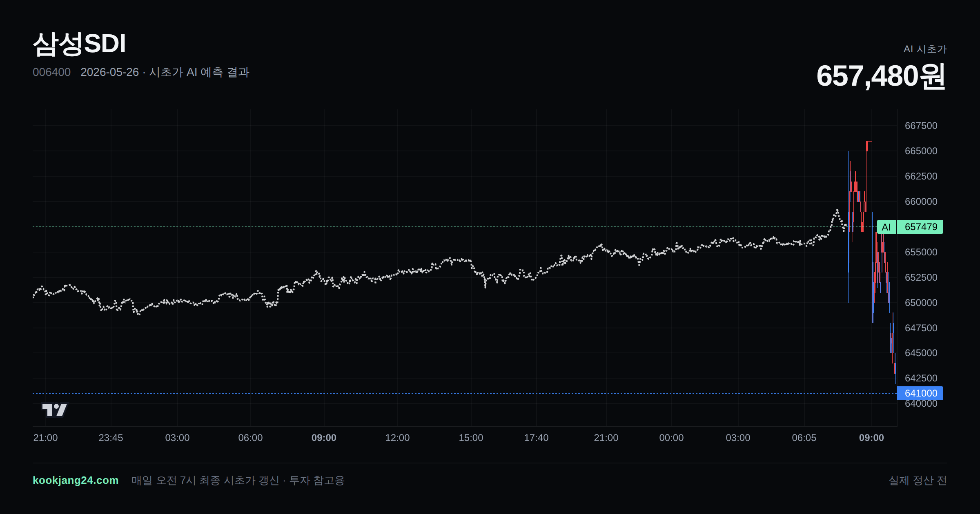980x514 pixels.
Task: Click the 657479 AI price label
Action: 921,227
